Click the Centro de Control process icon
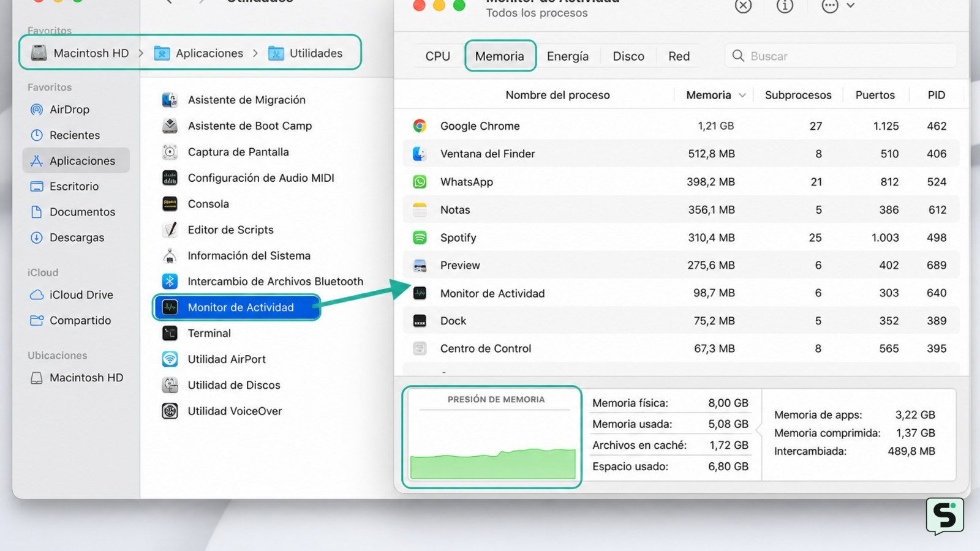The height and width of the screenshot is (551, 980). click(x=420, y=348)
